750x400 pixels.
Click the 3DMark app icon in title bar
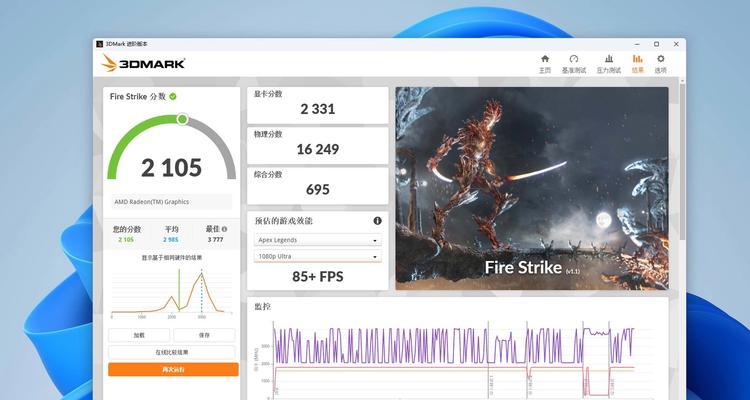pyautogui.click(x=99, y=44)
